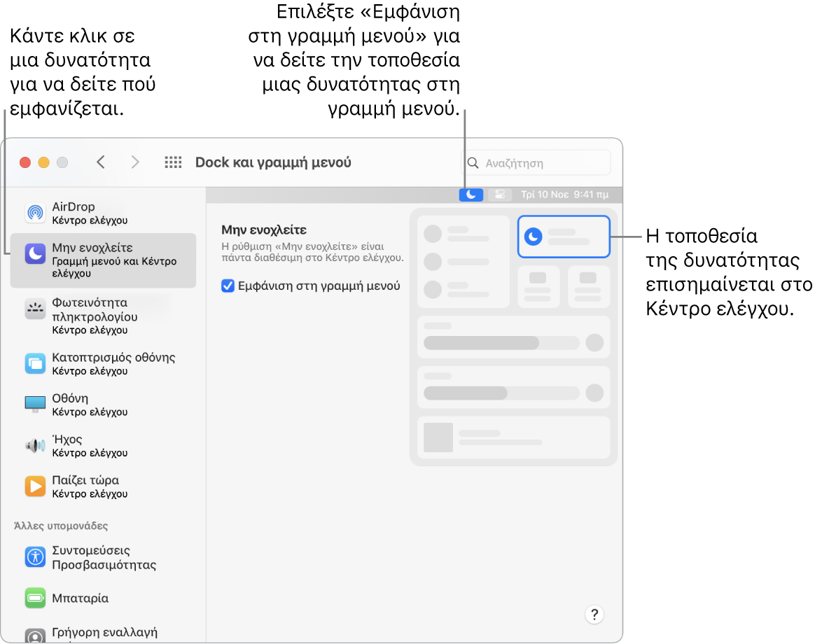Screen dimensions: 829x644
Task: Click the Οθόνη display icon
Action: (x=36, y=404)
